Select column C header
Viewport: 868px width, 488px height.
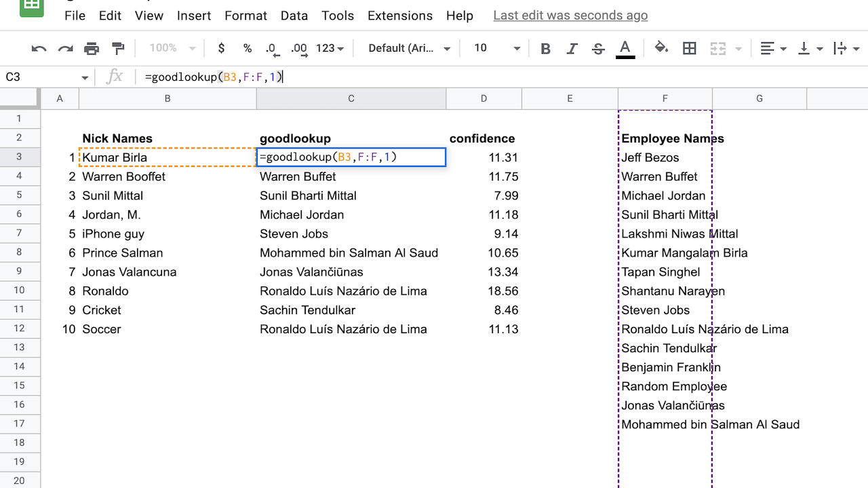[x=351, y=98]
